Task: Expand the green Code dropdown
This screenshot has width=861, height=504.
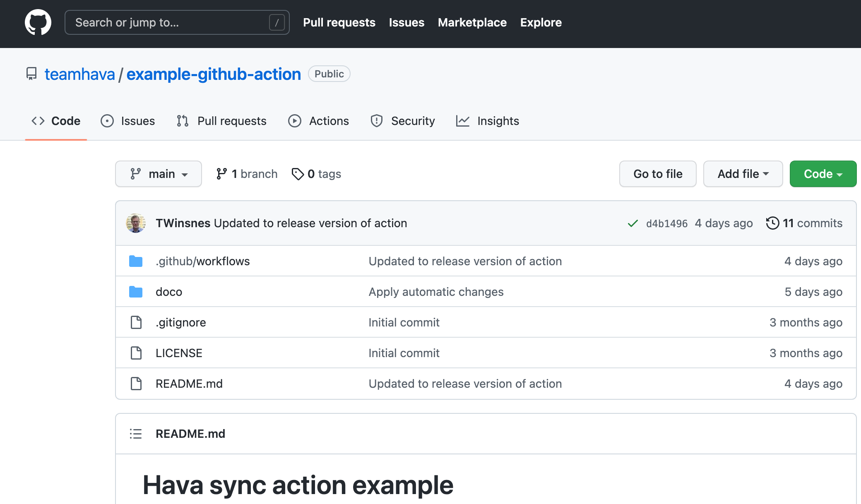Action: pos(823,174)
